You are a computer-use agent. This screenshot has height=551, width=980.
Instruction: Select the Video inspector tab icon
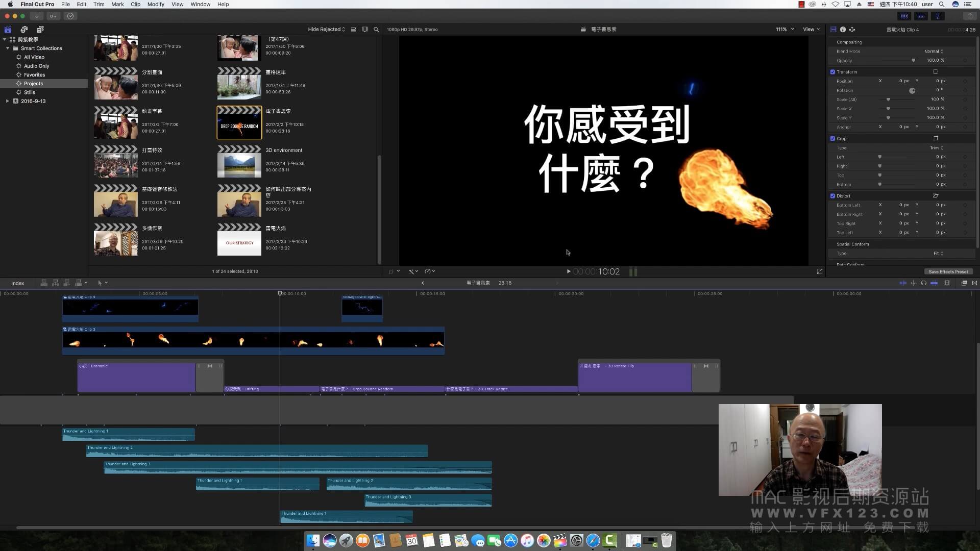point(834,29)
